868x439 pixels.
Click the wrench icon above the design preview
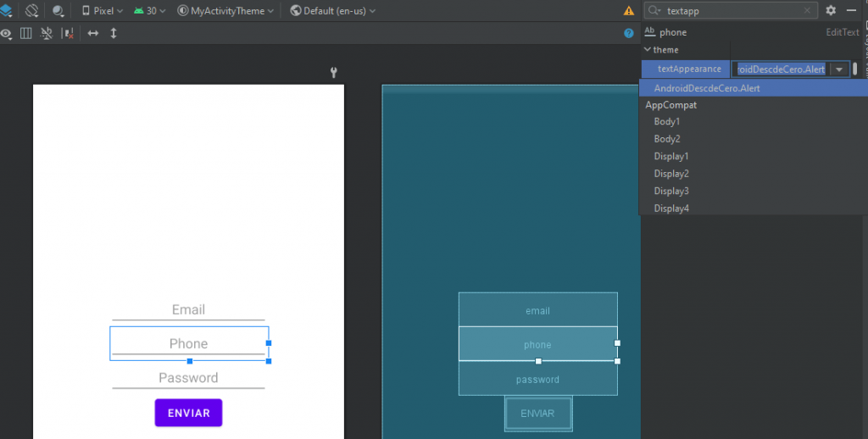click(x=334, y=72)
